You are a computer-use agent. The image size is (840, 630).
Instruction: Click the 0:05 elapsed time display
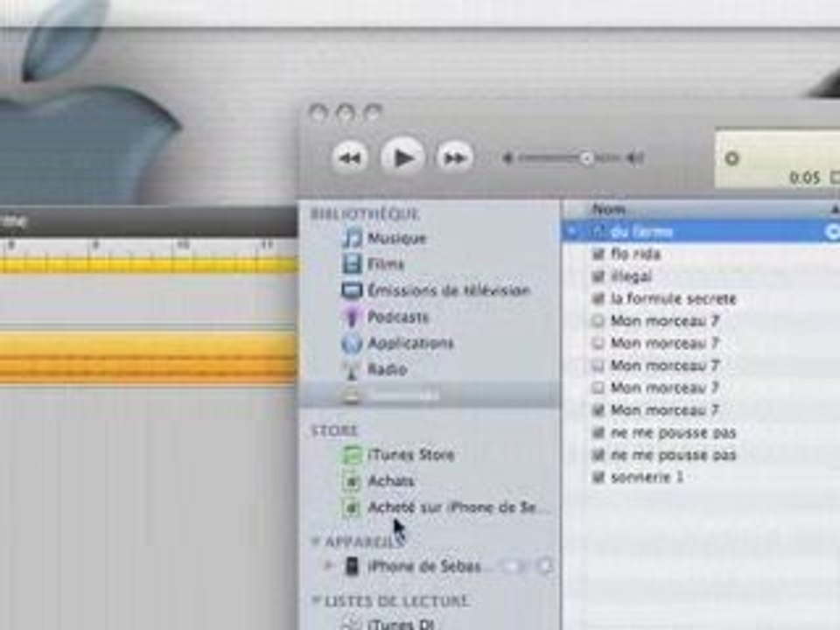(805, 178)
